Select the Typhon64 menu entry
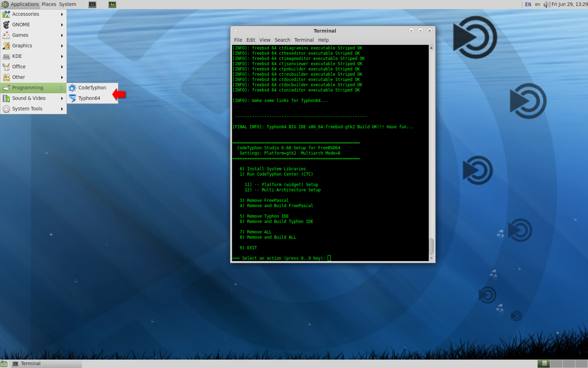Viewport: 588px width, 368px height. 92,98
